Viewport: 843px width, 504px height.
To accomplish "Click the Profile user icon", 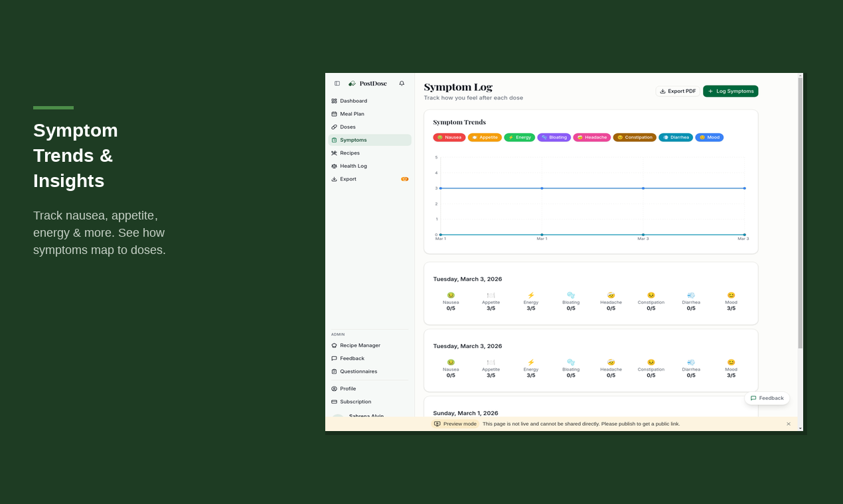I will [x=334, y=389].
